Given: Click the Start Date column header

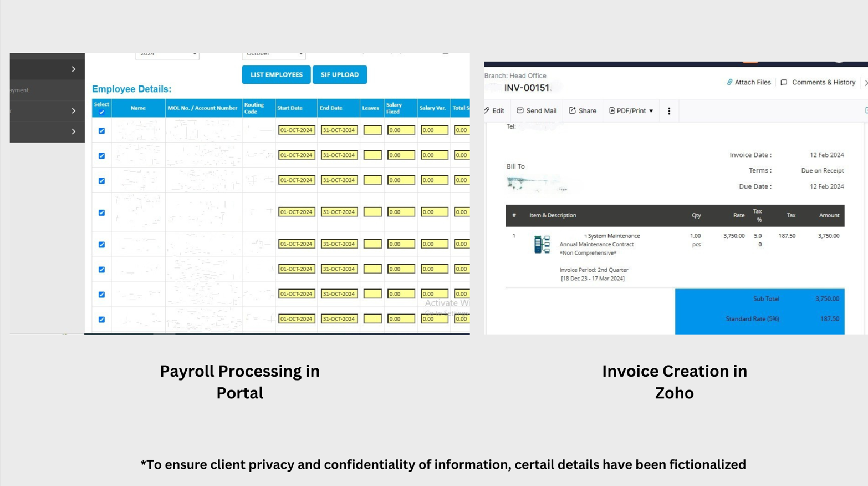Looking at the screenshot, I should click(x=296, y=108).
